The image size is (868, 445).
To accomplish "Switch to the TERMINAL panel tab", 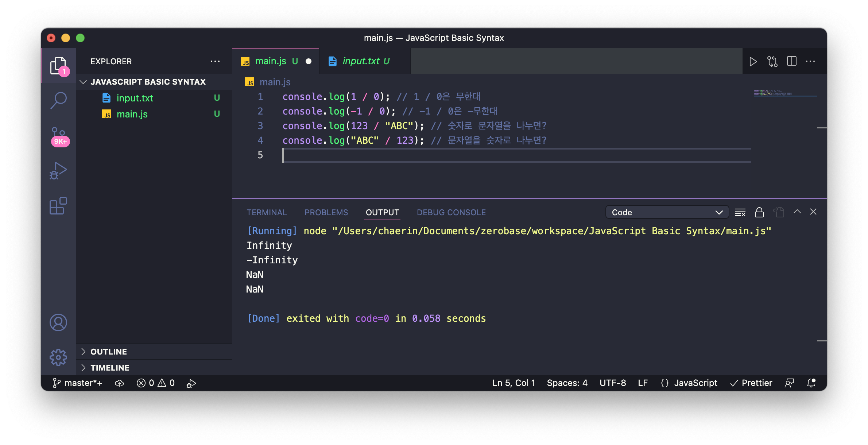I will pos(267,212).
